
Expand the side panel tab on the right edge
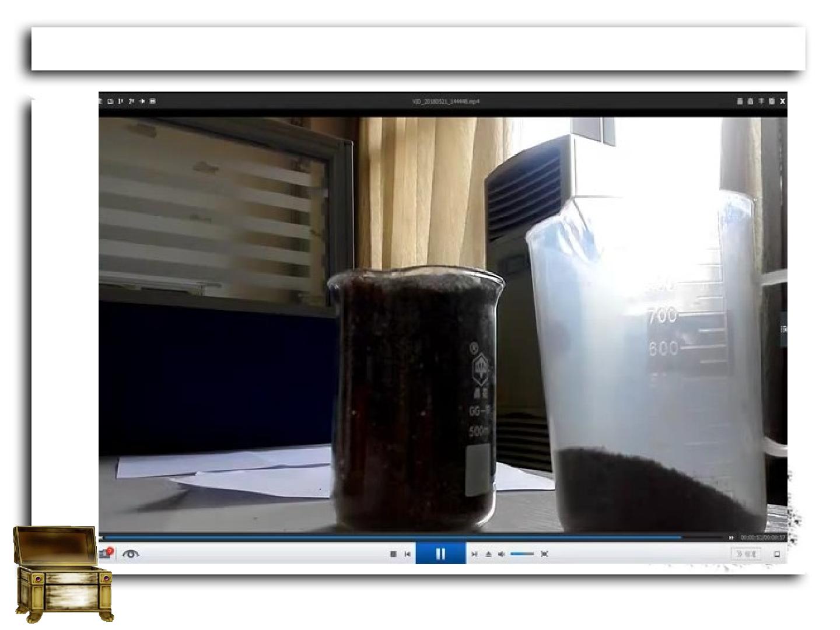pyautogui.click(x=784, y=330)
